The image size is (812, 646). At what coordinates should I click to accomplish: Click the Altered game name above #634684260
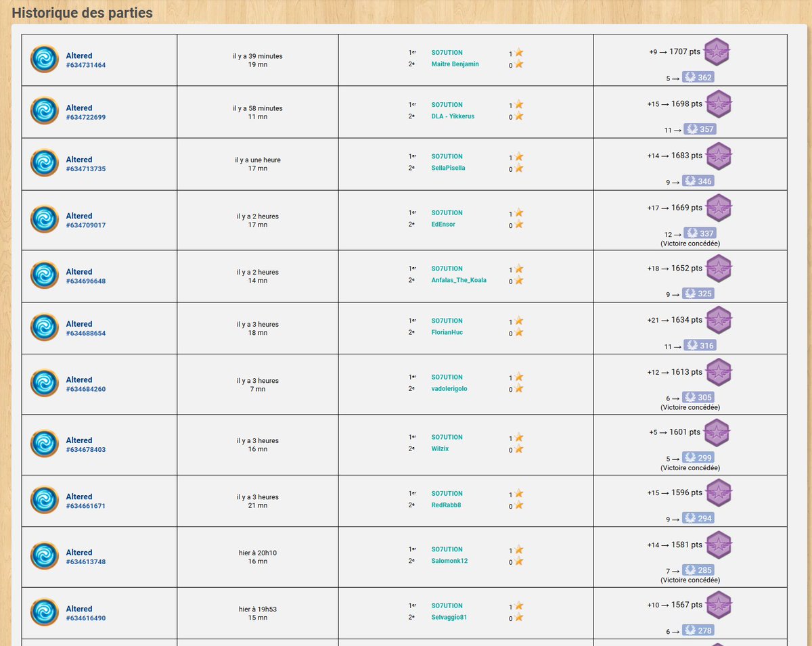pyautogui.click(x=78, y=379)
